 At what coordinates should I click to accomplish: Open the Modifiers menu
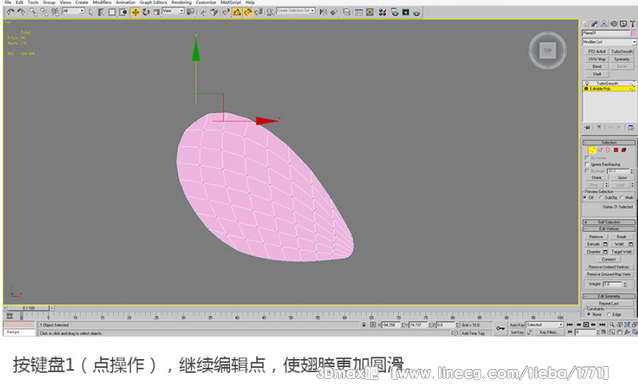[102, 2]
